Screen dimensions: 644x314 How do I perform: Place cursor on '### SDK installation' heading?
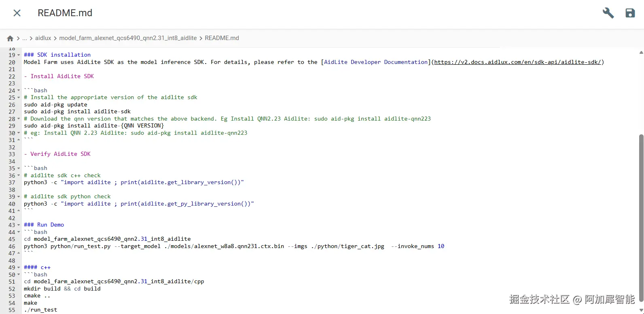[x=57, y=55]
